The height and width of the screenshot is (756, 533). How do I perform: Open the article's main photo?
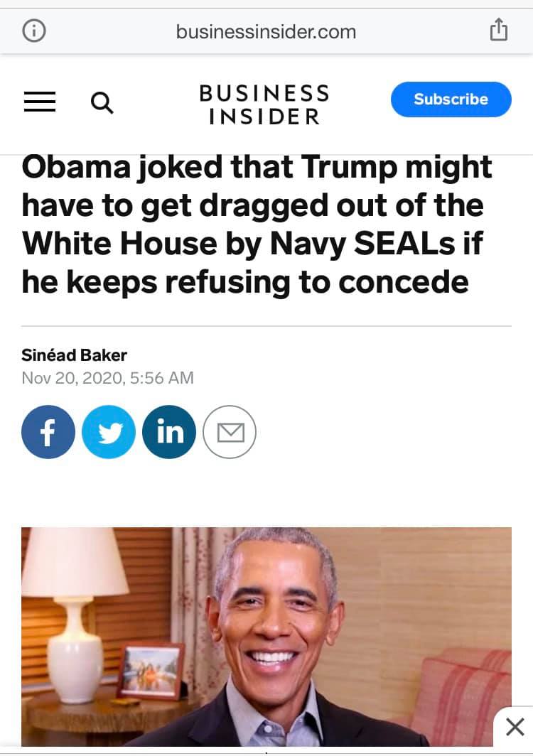(266, 637)
